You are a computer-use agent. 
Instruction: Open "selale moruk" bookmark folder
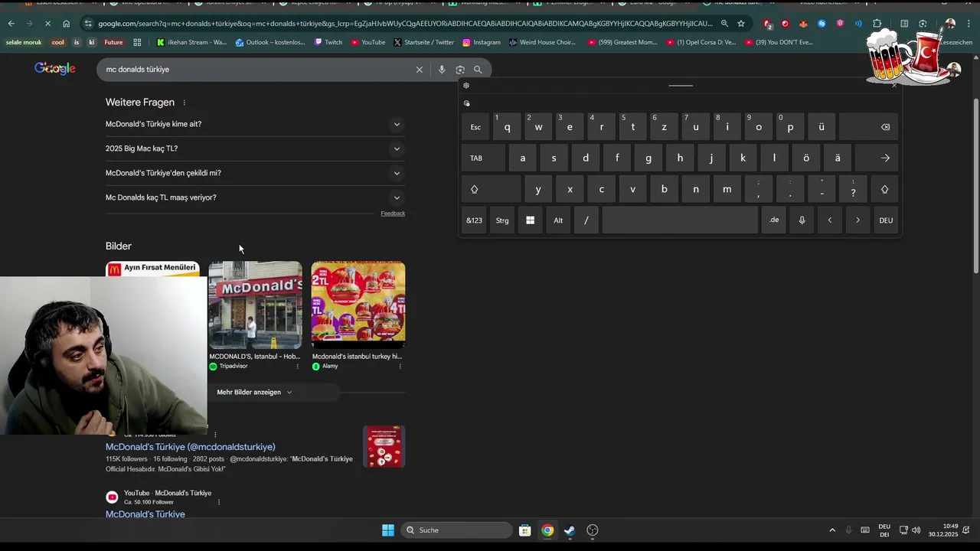click(24, 42)
